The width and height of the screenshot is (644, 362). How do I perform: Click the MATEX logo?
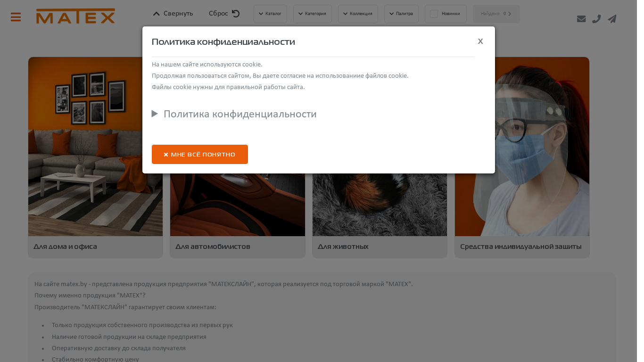pyautogui.click(x=75, y=16)
